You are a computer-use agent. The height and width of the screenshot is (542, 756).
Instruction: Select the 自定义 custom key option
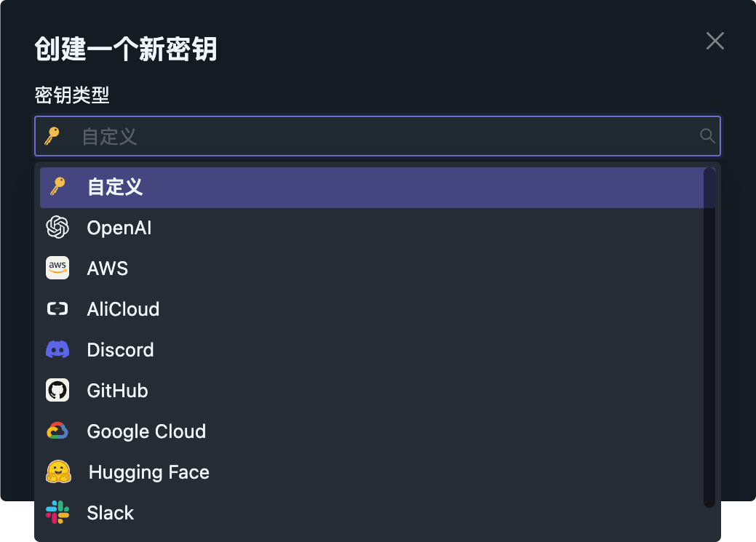coord(115,188)
